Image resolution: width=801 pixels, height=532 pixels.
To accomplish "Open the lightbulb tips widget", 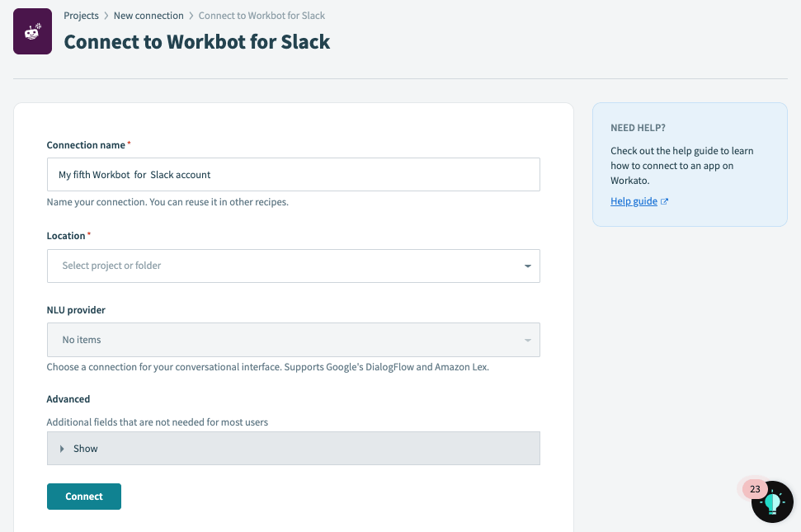I will [x=772, y=501].
